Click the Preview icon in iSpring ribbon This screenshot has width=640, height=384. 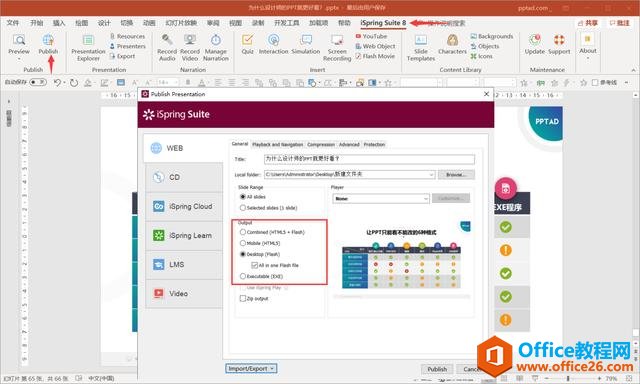point(19,44)
